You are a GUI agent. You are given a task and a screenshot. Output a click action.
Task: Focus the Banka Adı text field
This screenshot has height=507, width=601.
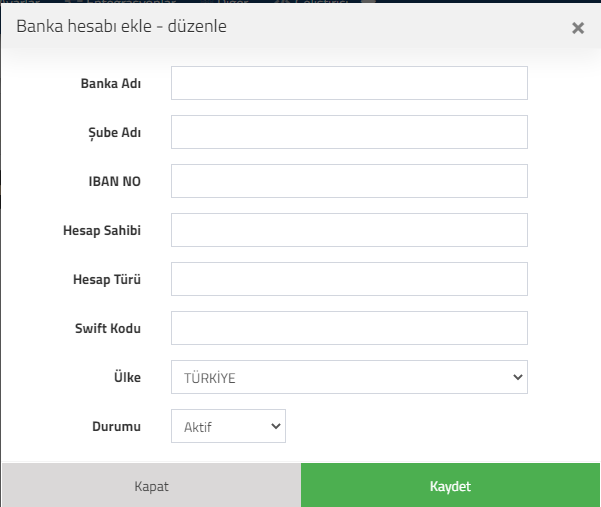pos(349,83)
